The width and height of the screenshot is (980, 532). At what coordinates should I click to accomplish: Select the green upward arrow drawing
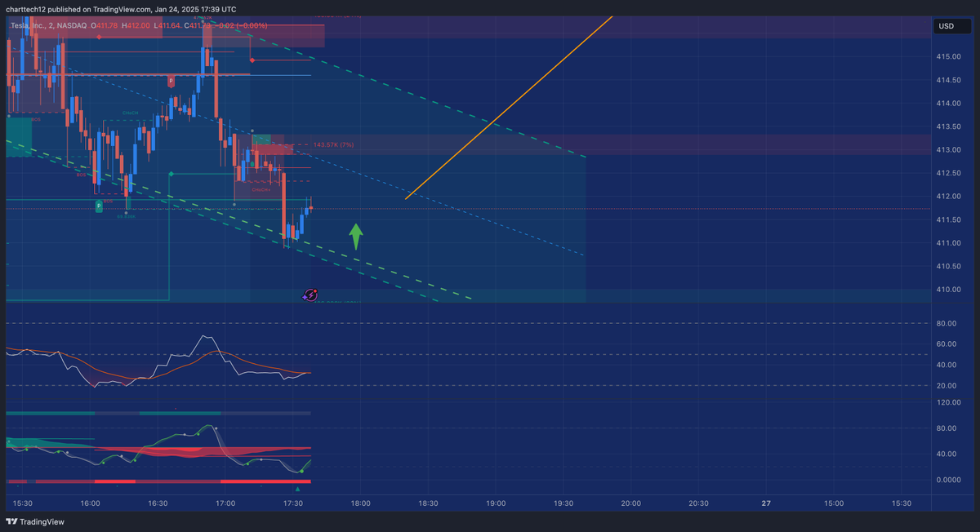tap(356, 237)
